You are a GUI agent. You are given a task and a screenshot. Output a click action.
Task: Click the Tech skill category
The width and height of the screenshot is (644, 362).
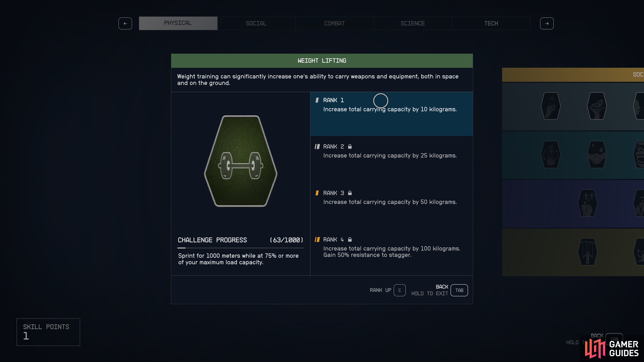point(491,23)
